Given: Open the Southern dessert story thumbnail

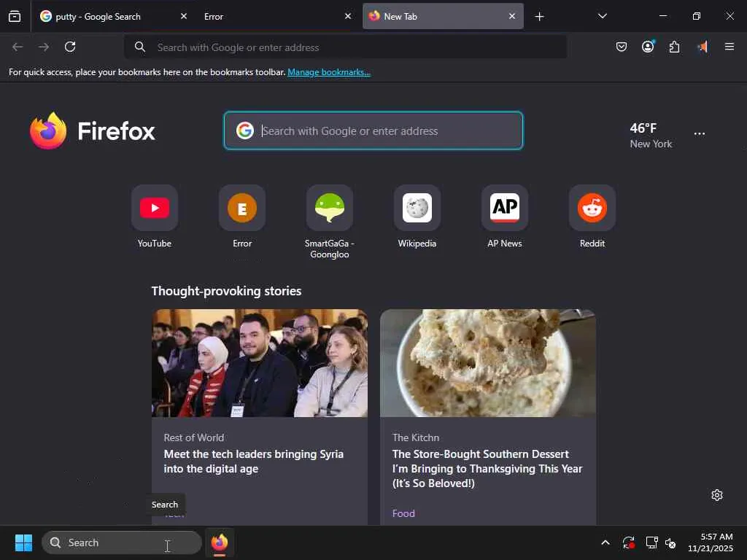Looking at the screenshot, I should (x=488, y=363).
